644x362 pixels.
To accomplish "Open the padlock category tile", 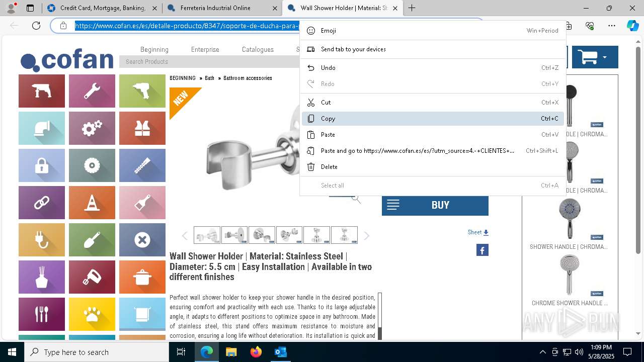I will (42, 165).
